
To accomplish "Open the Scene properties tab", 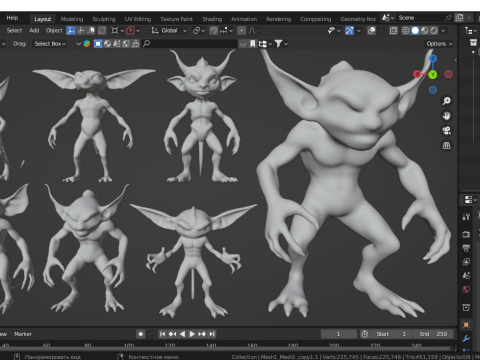I will pos(466,275).
